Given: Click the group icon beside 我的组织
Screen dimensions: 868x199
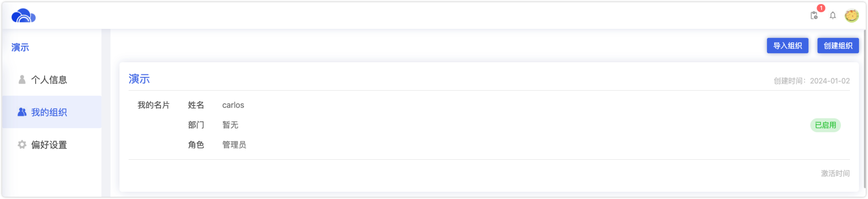Looking at the screenshot, I should [x=22, y=112].
